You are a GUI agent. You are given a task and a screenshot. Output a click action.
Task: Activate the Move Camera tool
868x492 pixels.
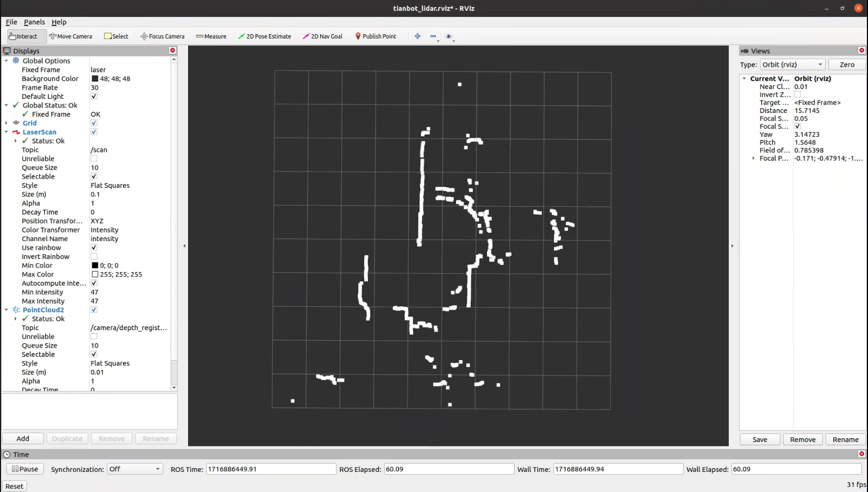71,36
